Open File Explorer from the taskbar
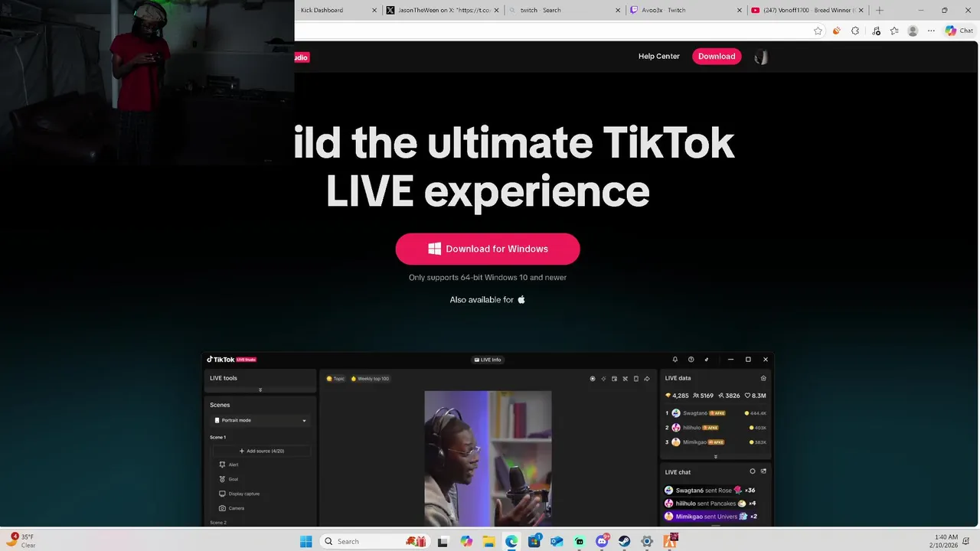 488,541
